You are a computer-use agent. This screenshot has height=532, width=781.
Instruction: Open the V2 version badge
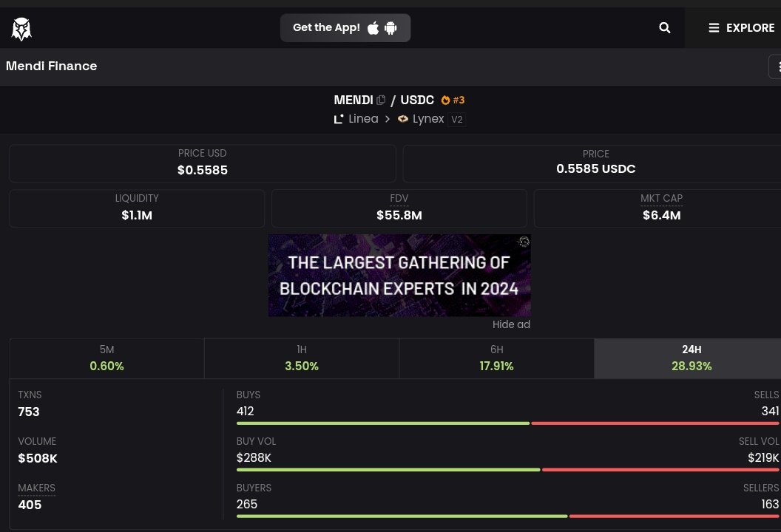pos(456,119)
